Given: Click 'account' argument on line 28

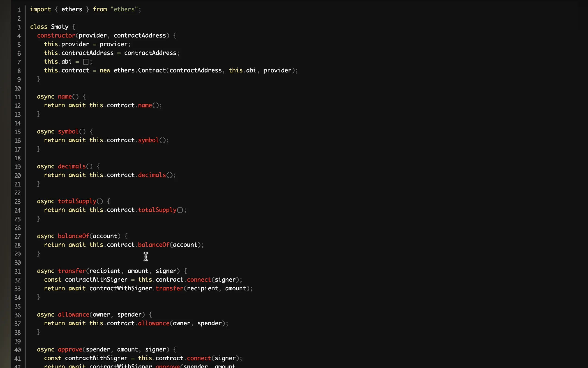Looking at the screenshot, I should coord(185,245).
